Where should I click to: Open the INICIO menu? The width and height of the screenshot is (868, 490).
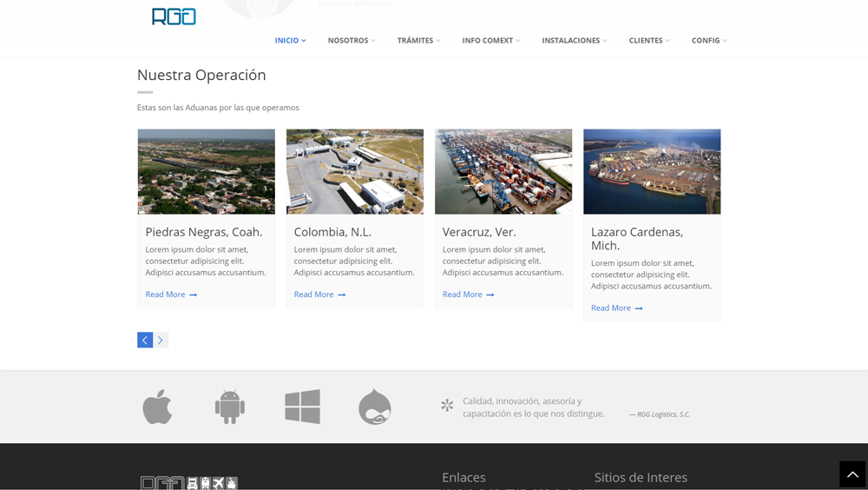pos(290,41)
